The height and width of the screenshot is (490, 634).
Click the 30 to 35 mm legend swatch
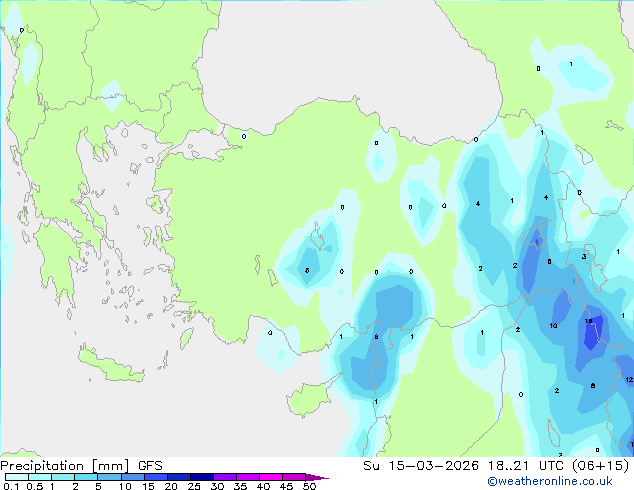coord(224,477)
